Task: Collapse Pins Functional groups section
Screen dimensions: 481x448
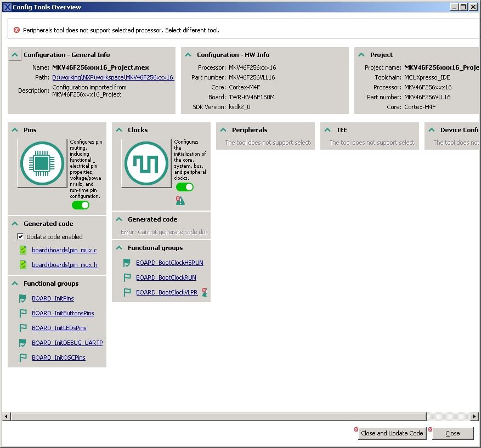Action: click(x=15, y=283)
